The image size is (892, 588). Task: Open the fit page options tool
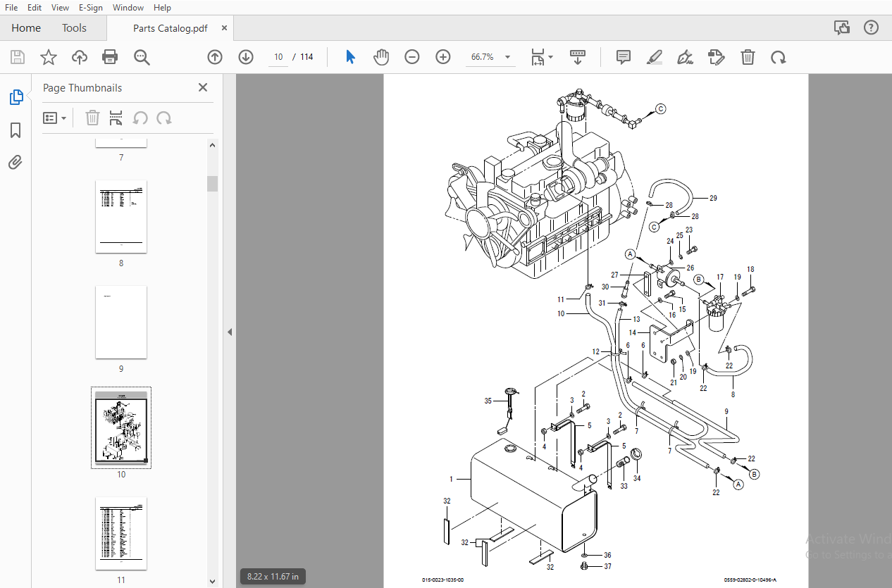pos(541,57)
